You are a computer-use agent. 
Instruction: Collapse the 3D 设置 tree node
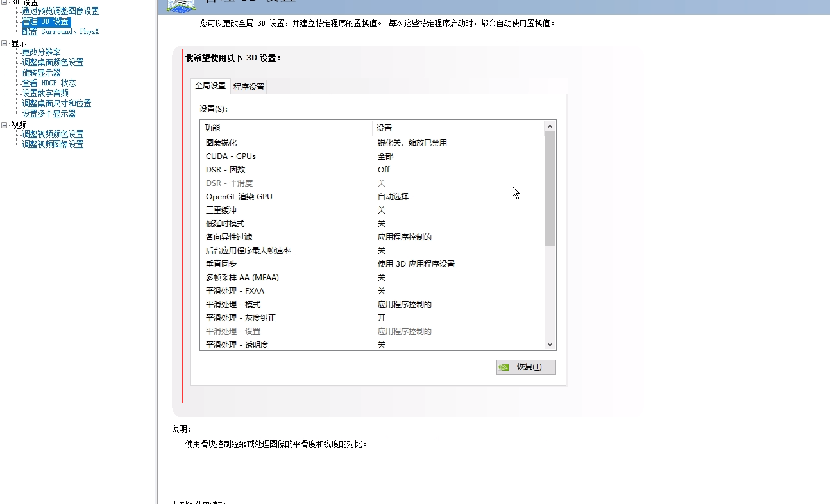5,3
